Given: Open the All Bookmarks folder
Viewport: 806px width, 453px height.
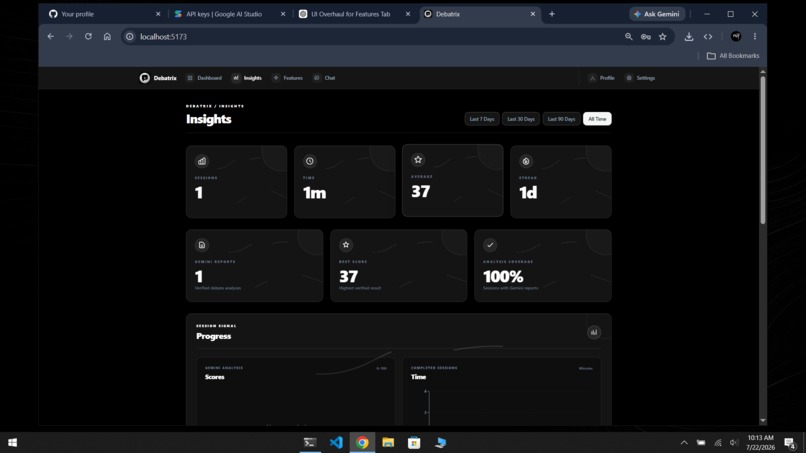Looking at the screenshot, I should click(732, 56).
